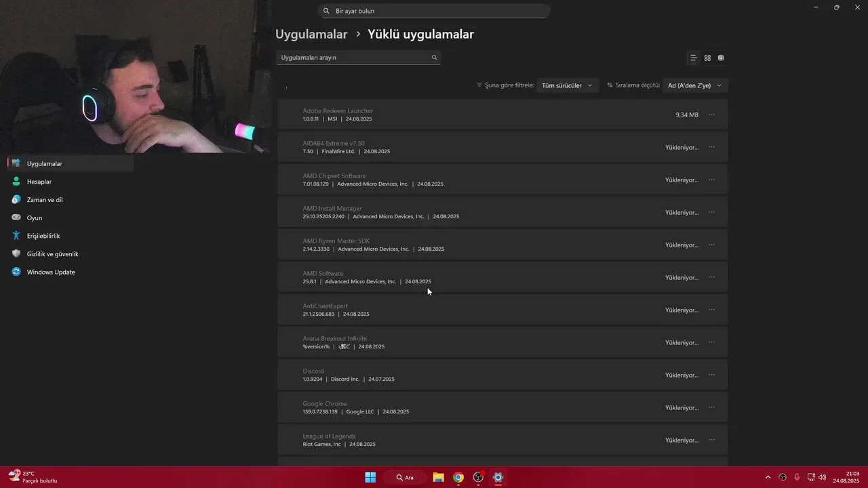
Task: Open more options for AIDA64 Extreme v7.50
Action: [711, 147]
